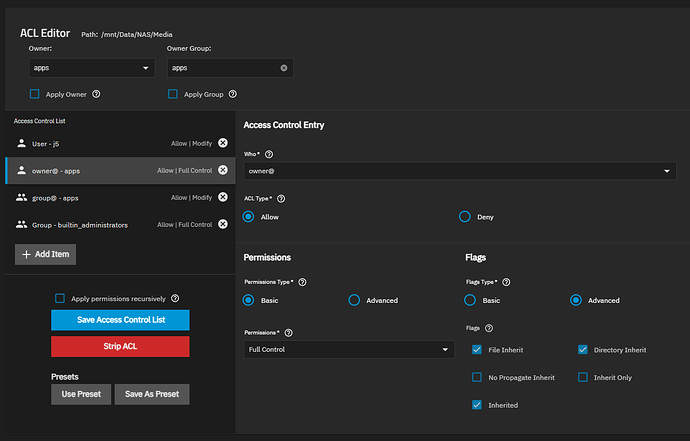
Task: Open the Owner dropdown
Action: click(x=91, y=68)
